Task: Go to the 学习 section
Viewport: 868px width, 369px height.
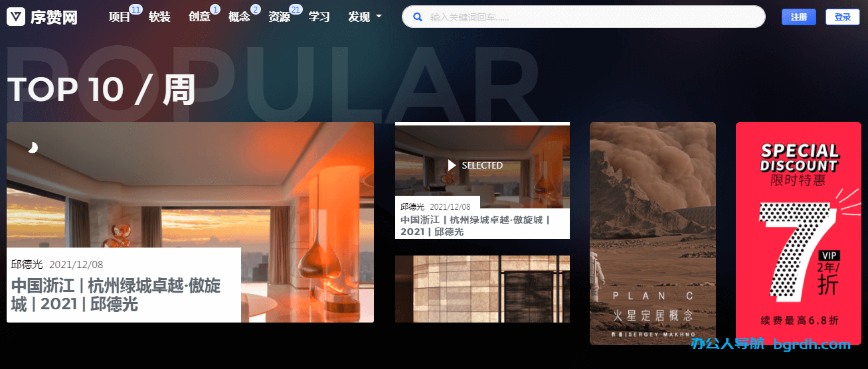Action: coord(319,17)
